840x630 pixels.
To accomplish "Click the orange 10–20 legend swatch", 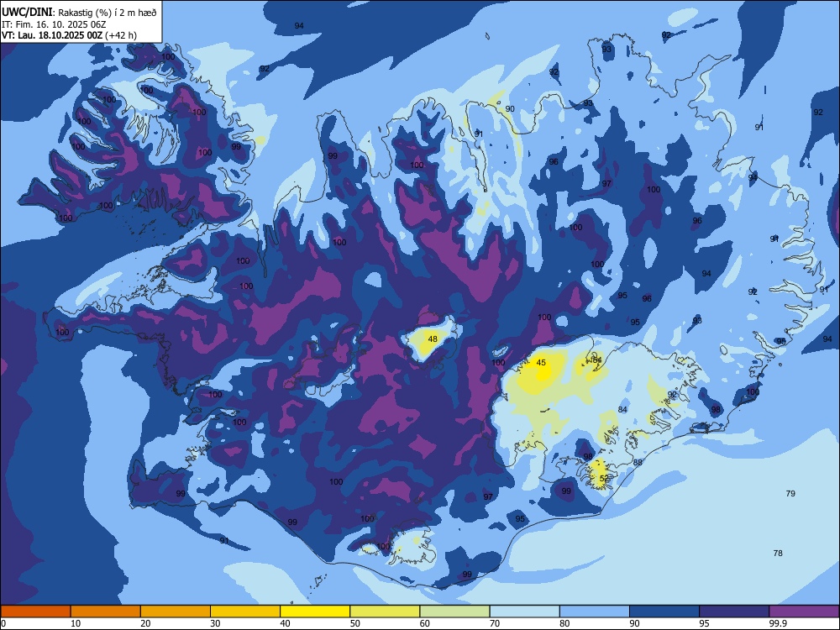I will pyautogui.click(x=106, y=612).
